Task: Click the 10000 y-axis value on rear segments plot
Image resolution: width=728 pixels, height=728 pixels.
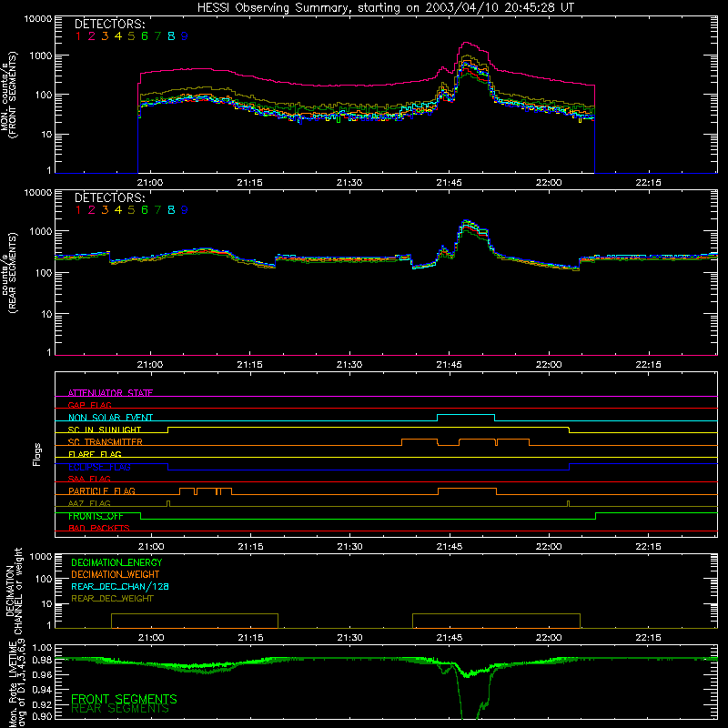Action: (x=38, y=193)
